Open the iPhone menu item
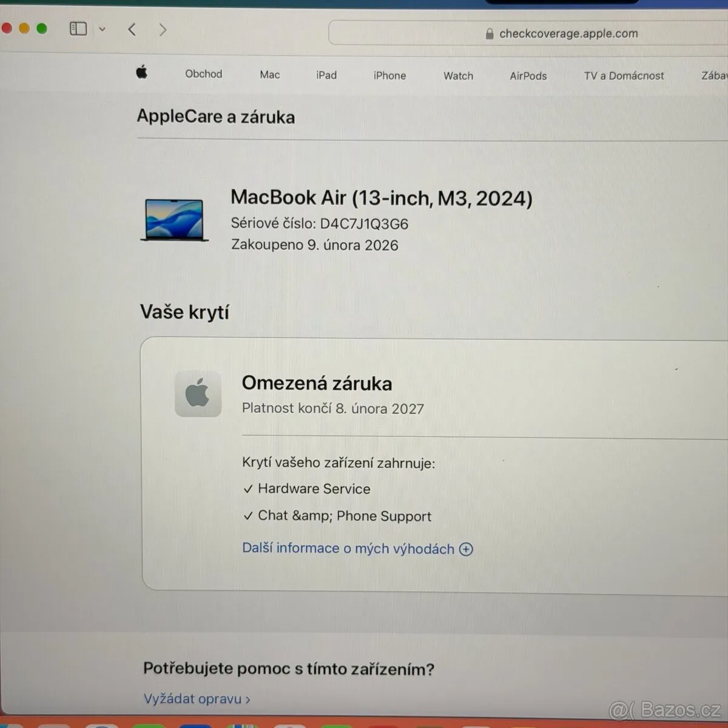This screenshot has width=728, height=728. [389, 76]
